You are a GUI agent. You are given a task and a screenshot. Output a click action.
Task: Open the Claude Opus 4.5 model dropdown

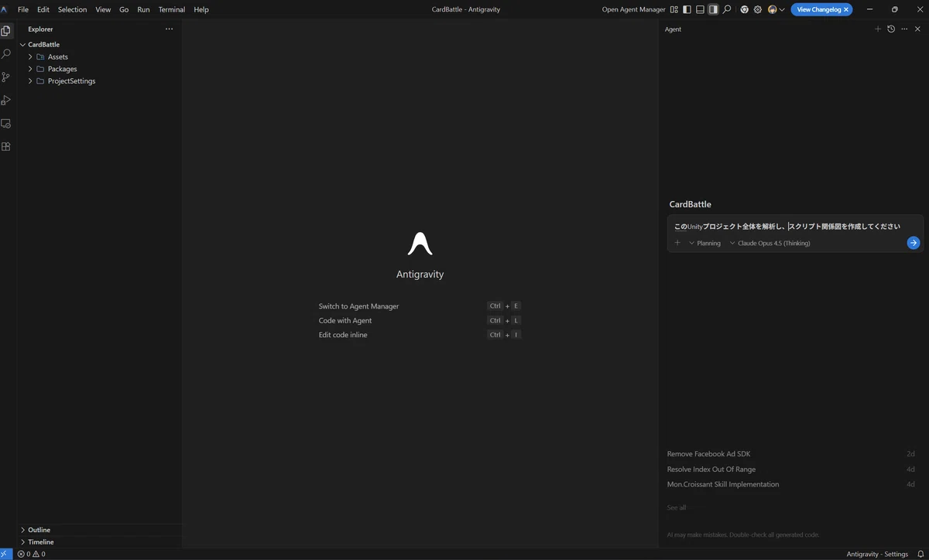point(770,243)
